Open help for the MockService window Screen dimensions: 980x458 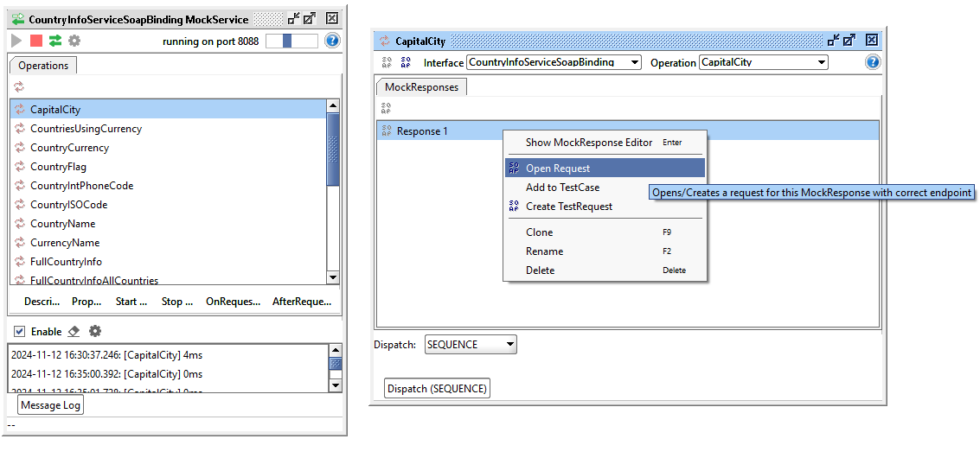point(332,41)
